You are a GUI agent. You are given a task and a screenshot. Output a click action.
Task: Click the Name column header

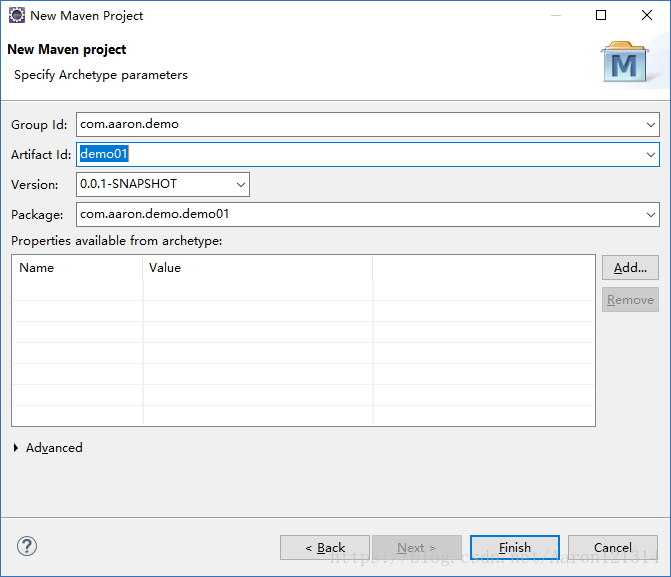[77, 268]
